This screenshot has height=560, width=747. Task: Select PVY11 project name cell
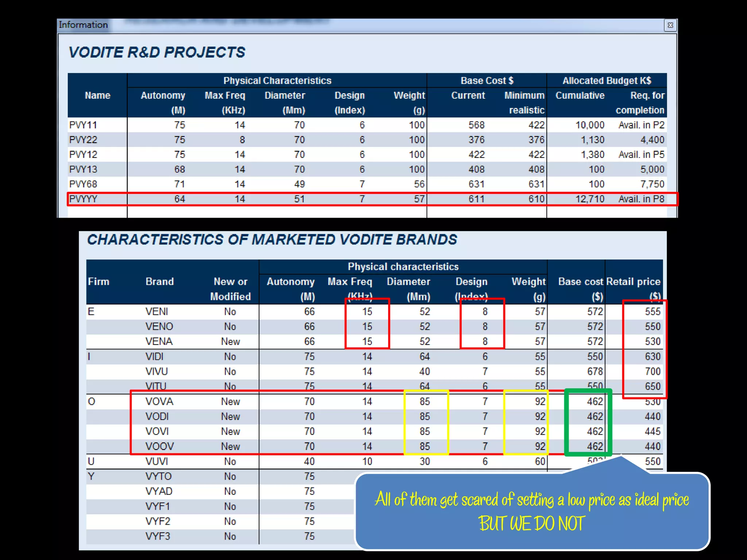pyautogui.click(x=83, y=125)
